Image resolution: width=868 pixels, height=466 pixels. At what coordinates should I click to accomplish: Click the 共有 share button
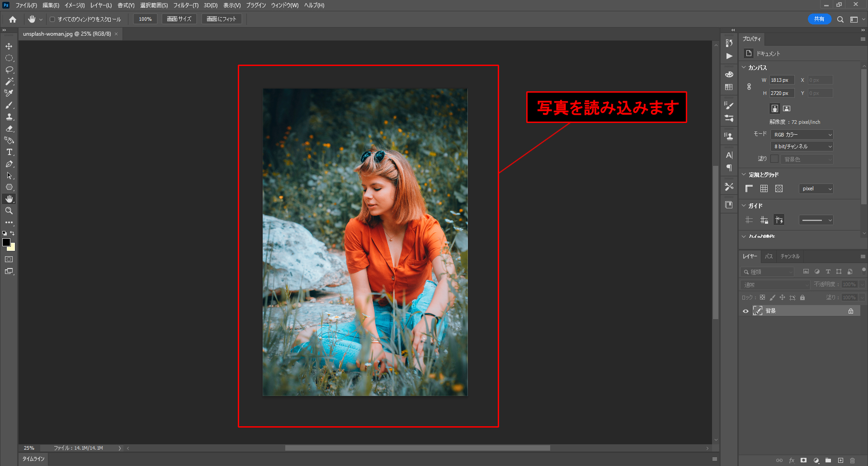tap(819, 19)
